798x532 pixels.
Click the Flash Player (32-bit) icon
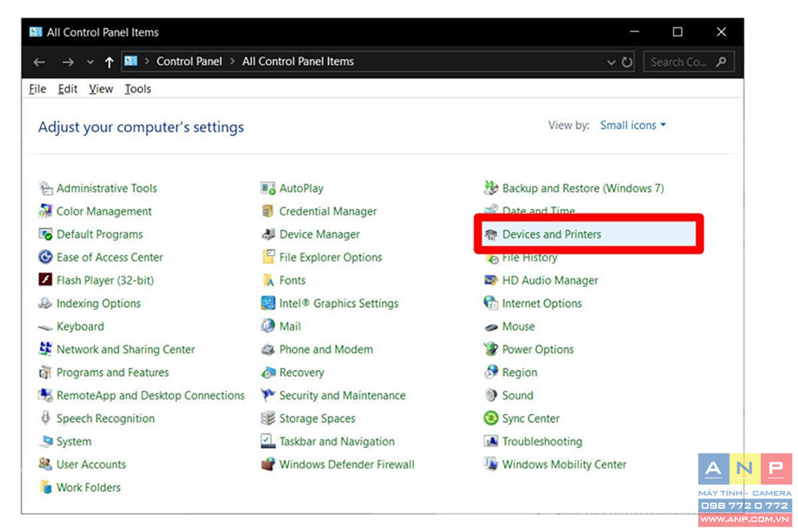click(x=45, y=280)
